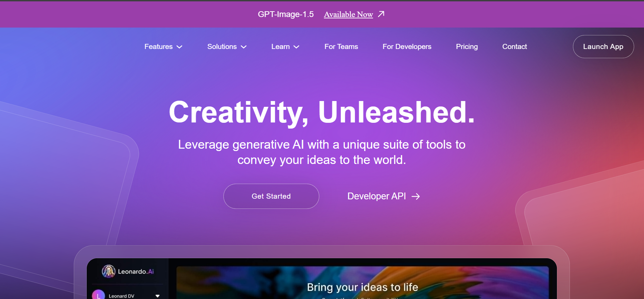Screen dimensions: 644x299
Task: Expand the chevron beside Solutions
Action: click(x=244, y=47)
